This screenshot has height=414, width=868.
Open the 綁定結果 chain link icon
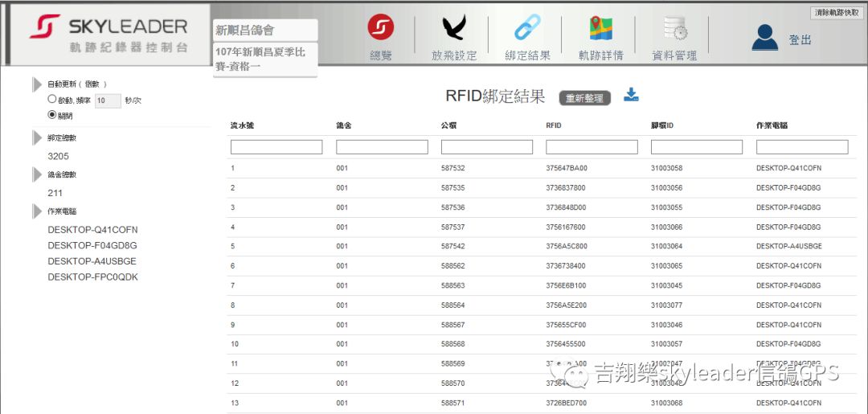tap(527, 28)
